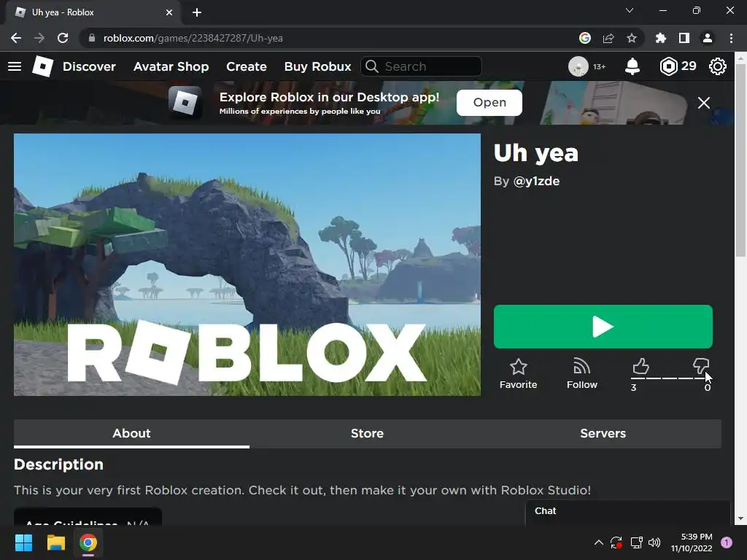Click the like/dislike ratio bar
747x560 pixels.
pyautogui.click(x=671, y=378)
